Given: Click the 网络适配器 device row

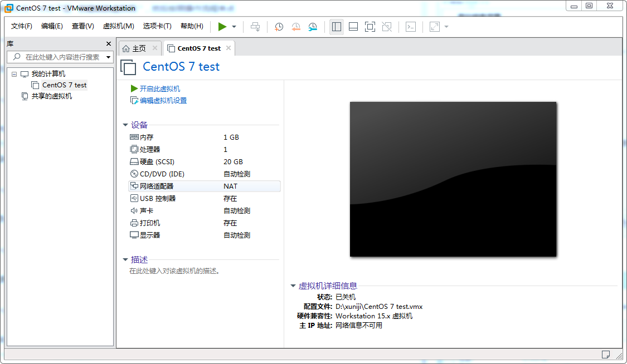Looking at the screenshot, I should 205,186.
